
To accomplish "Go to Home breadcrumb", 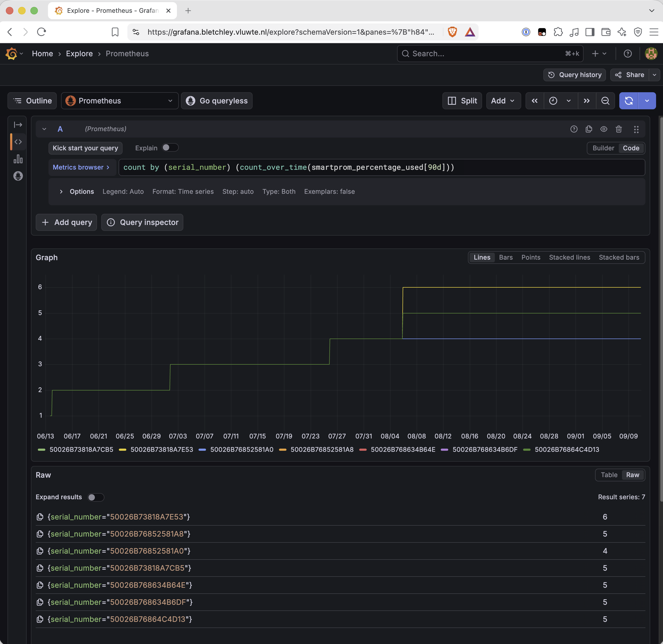I will [x=42, y=54].
